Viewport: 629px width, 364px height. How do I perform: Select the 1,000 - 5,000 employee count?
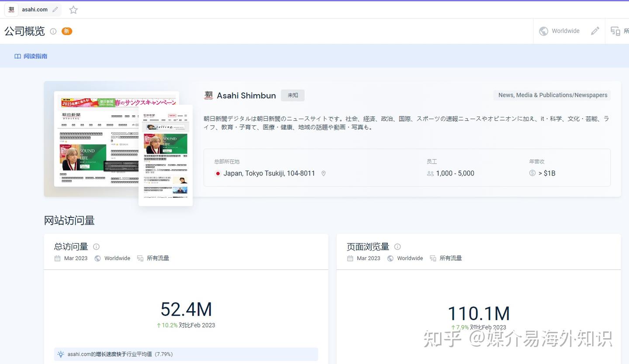(455, 173)
